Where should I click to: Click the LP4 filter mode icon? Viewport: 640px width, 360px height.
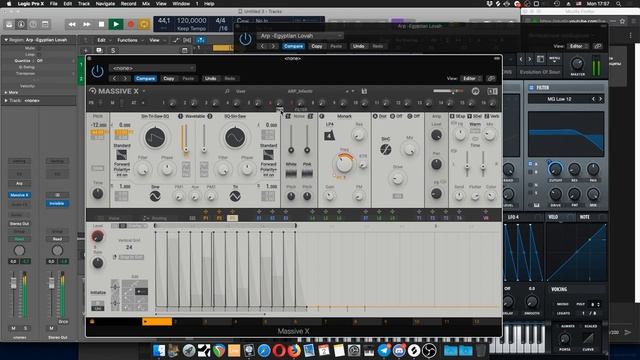(330, 135)
